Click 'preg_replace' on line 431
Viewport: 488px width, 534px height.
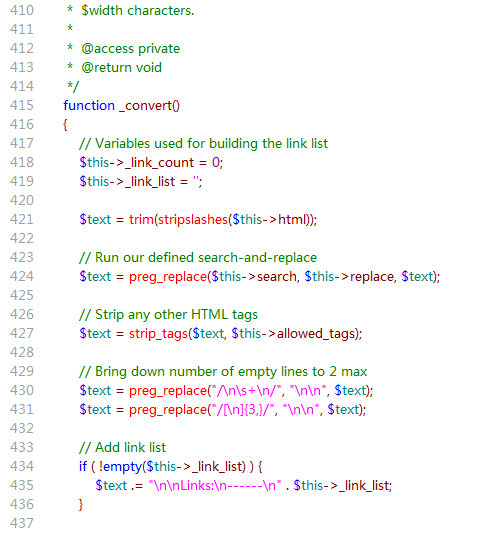click(x=168, y=410)
